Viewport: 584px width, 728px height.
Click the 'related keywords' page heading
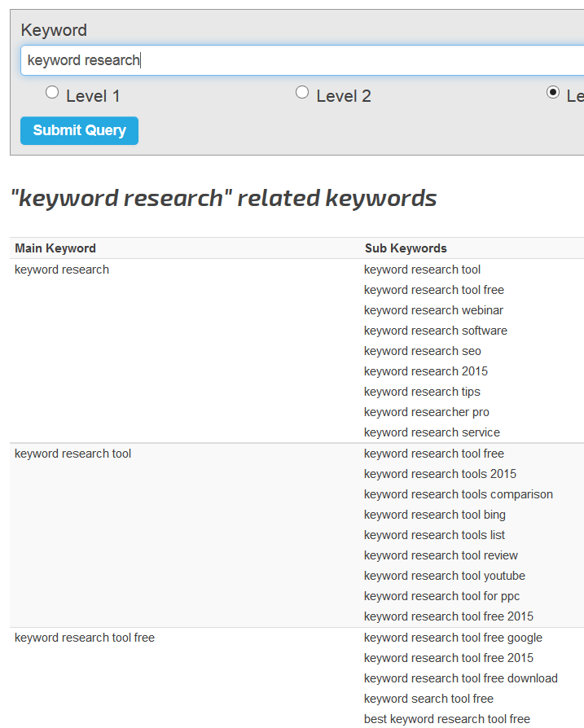pos(223,198)
